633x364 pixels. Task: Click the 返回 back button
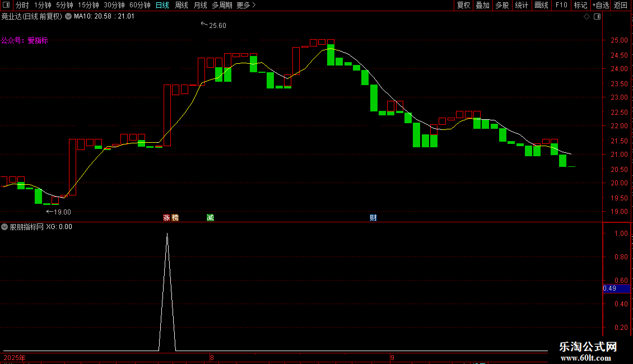point(621,5)
